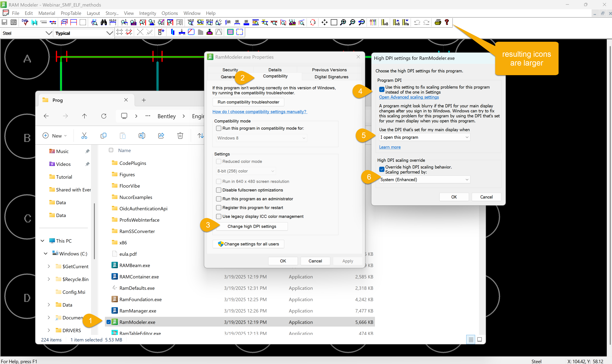612x364 pixels.
Task: Click 'How do I choose compatibility settings manually?' link
Action: tap(259, 112)
